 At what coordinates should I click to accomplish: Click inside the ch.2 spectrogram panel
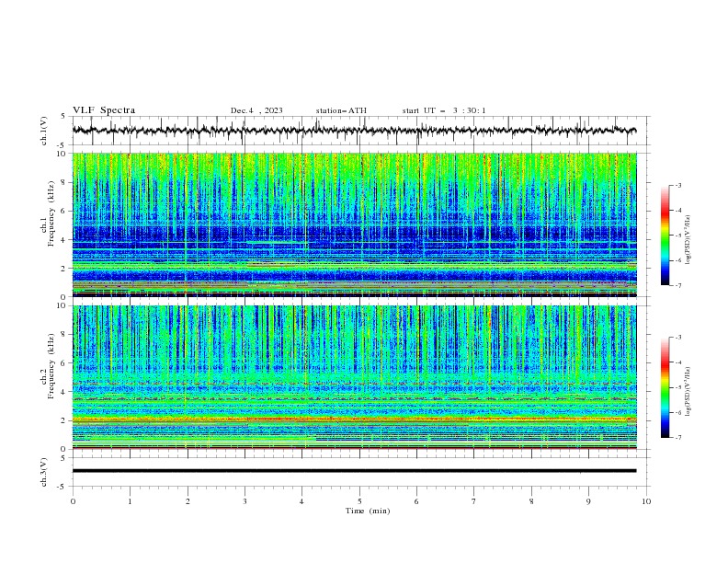tap(354, 377)
